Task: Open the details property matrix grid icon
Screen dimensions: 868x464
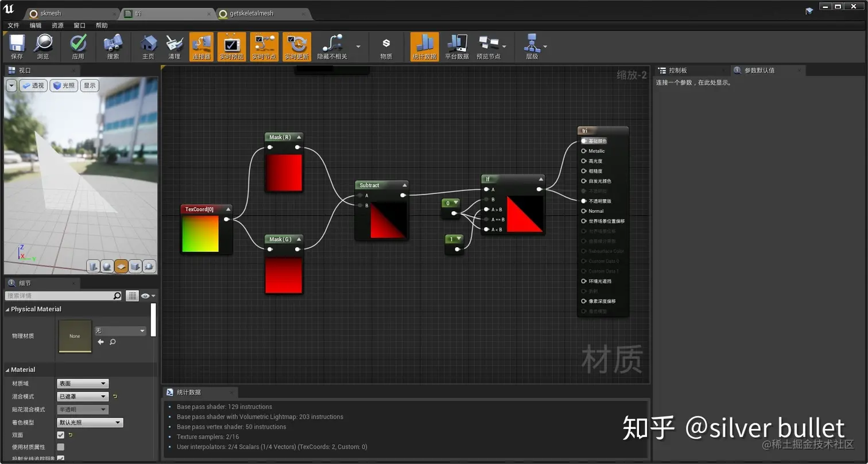Action: tap(133, 296)
